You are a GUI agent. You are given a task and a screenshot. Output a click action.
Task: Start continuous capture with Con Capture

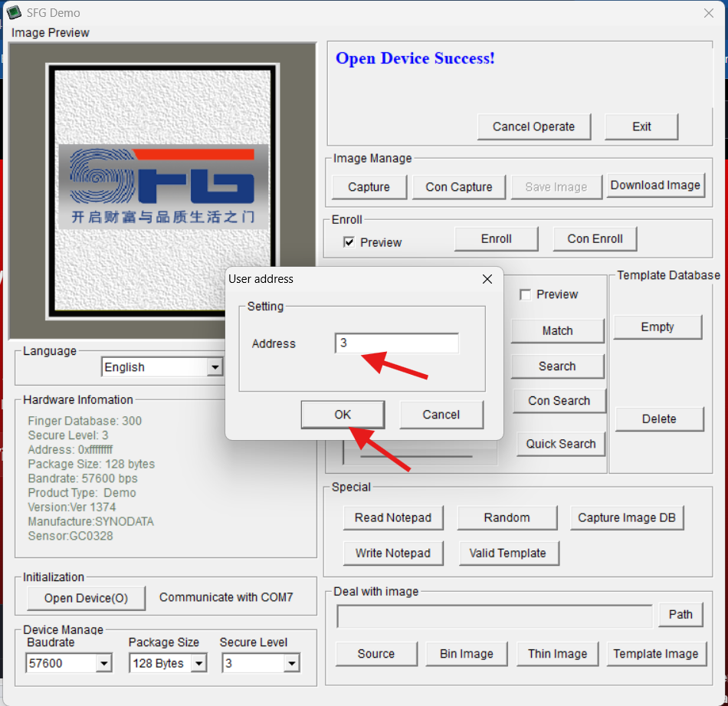pyautogui.click(x=459, y=187)
